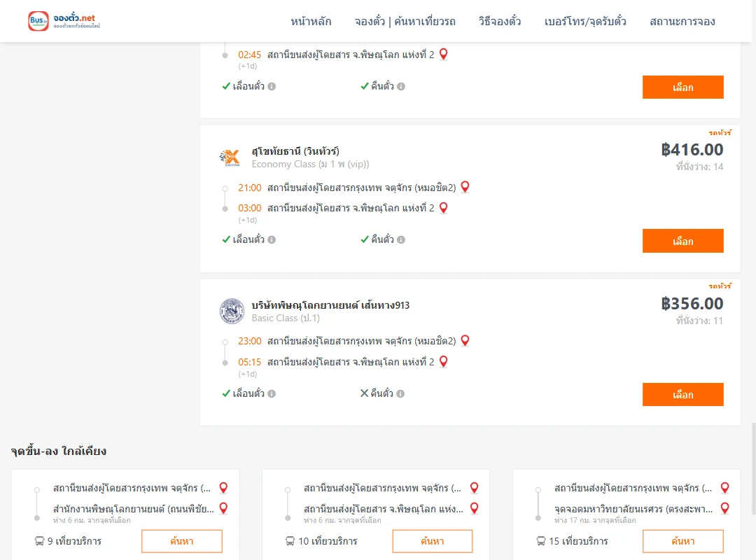The width and height of the screenshot is (756, 560).
Task: Select the 02:45 arrival trip with เลือก
Action: click(x=682, y=87)
